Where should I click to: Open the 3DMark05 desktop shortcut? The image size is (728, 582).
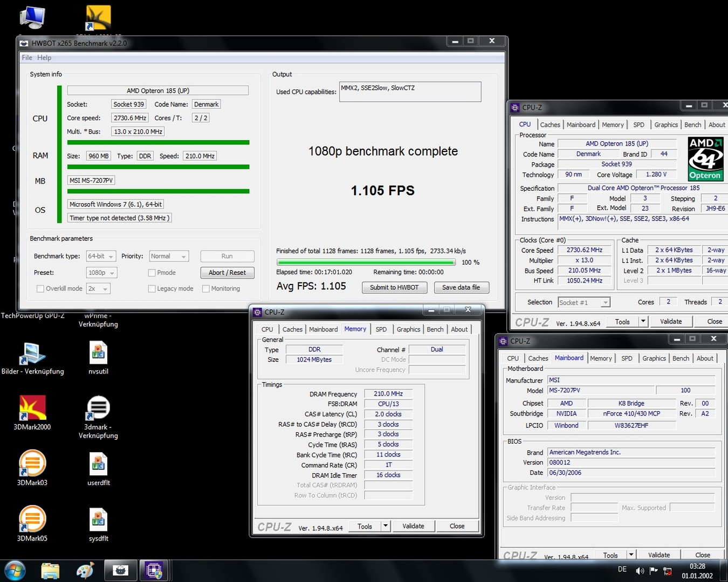click(32, 519)
